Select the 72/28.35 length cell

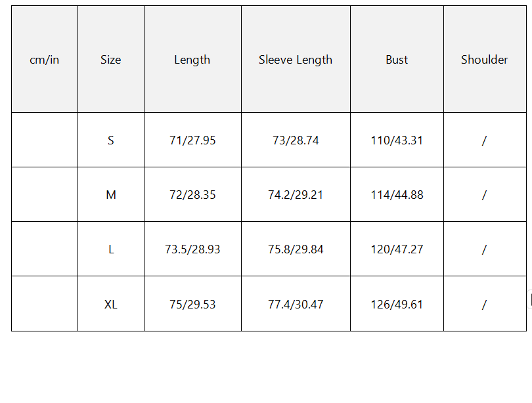(192, 195)
